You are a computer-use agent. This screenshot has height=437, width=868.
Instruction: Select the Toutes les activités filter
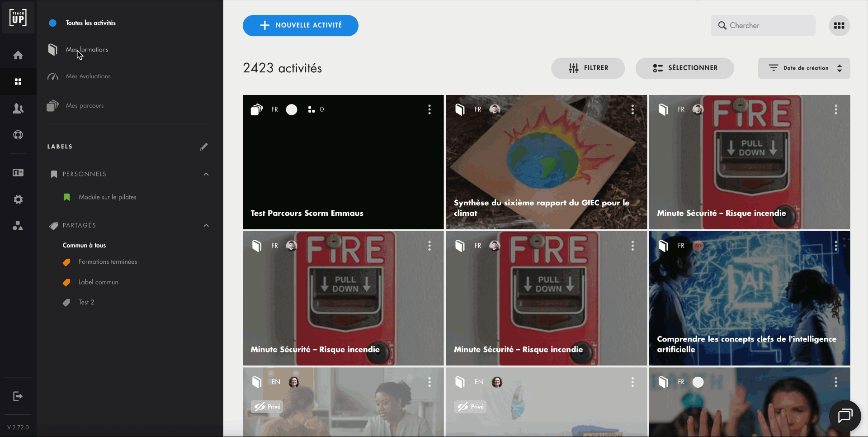[90, 23]
